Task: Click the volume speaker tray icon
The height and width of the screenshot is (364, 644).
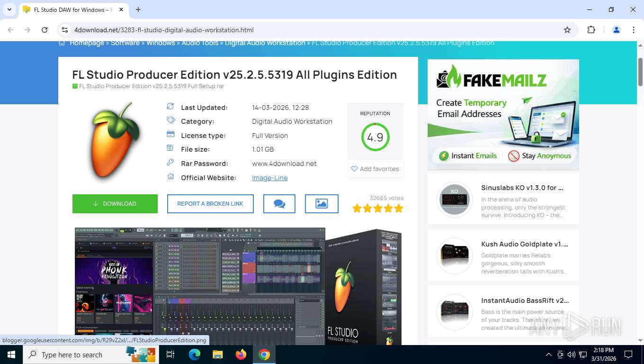Action: click(x=571, y=355)
